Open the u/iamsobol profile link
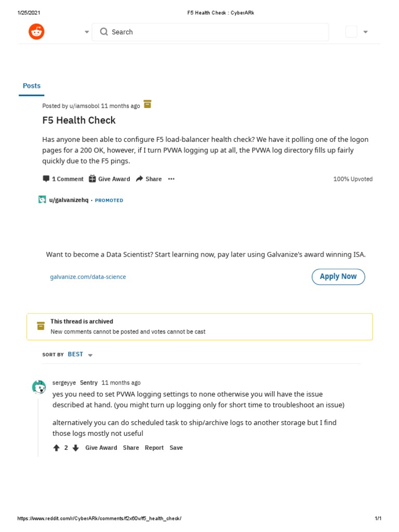 pos(84,106)
